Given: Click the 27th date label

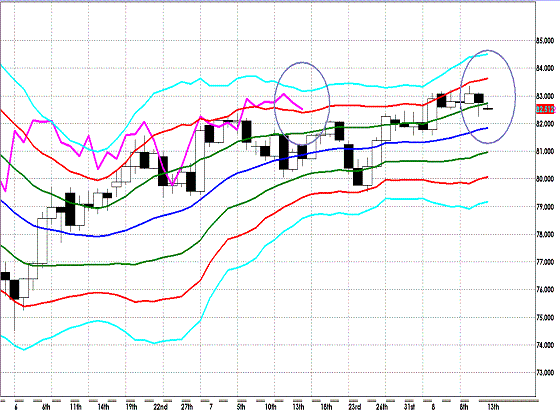Looking at the screenshot, I should coord(187,407).
